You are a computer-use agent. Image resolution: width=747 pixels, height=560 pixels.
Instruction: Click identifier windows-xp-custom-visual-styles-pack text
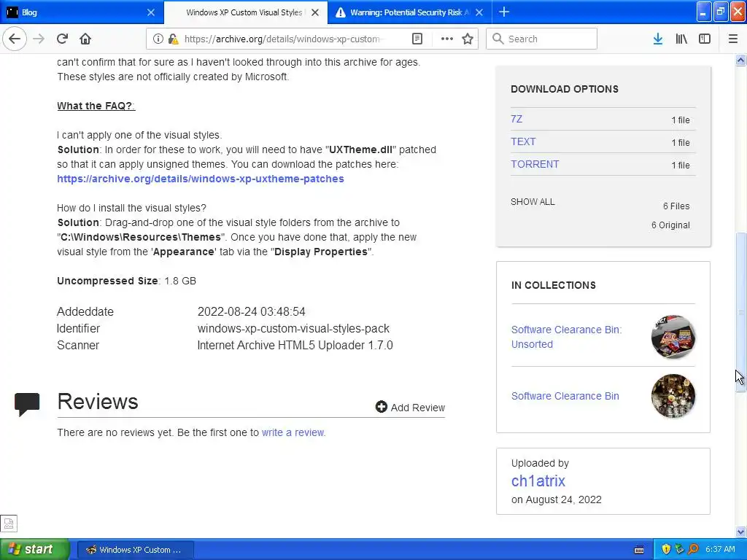[x=293, y=329]
